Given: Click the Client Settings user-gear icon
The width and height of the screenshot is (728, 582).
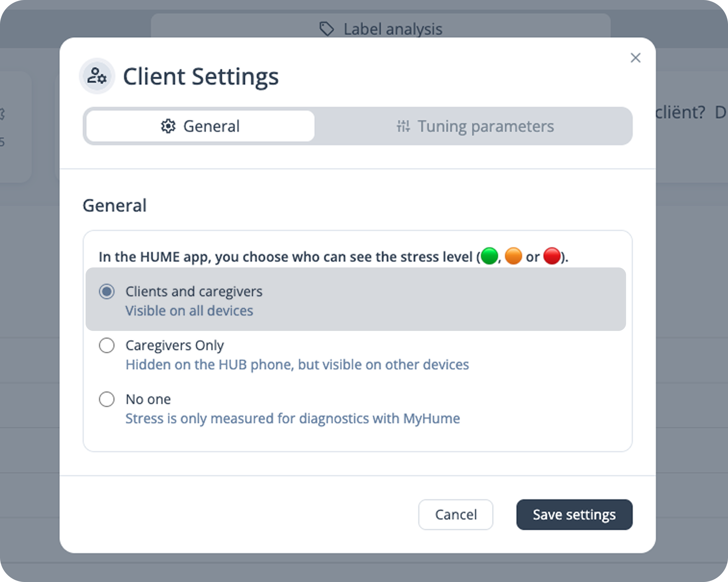Looking at the screenshot, I should click(x=97, y=76).
